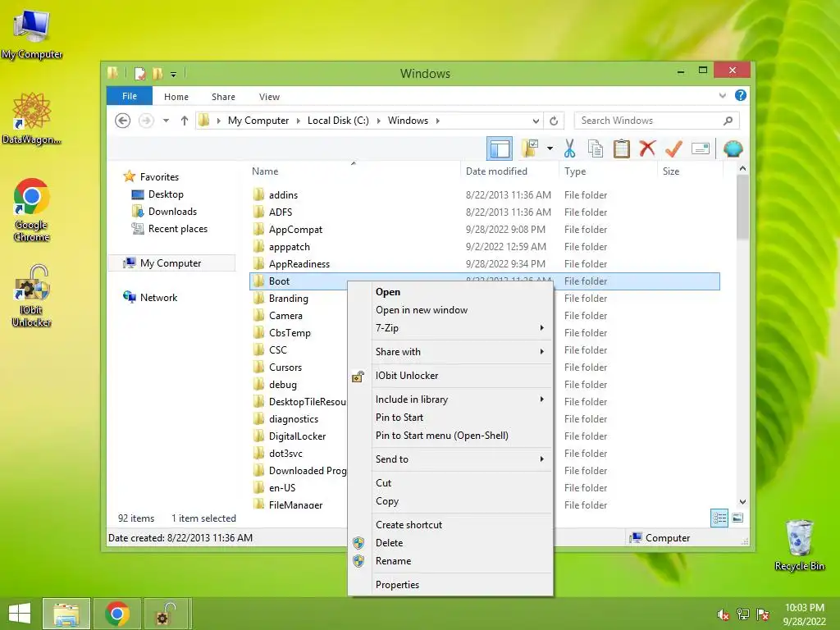The image size is (840, 630).
Task: Choose Pin to Start menu (Open-Shell)
Action: click(450, 436)
